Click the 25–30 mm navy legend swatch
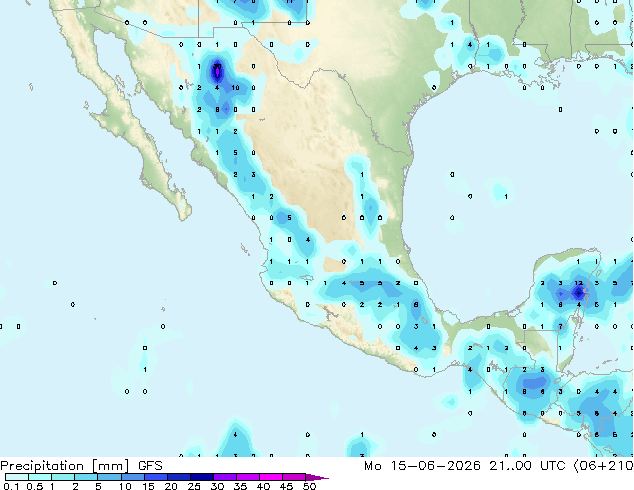The width and height of the screenshot is (634, 490). (x=202, y=477)
